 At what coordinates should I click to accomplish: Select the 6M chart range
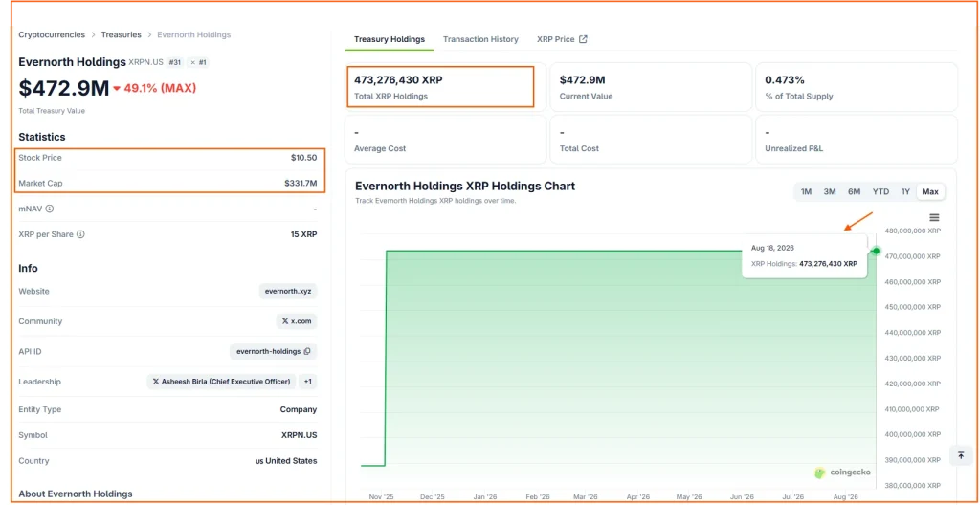[x=854, y=192]
